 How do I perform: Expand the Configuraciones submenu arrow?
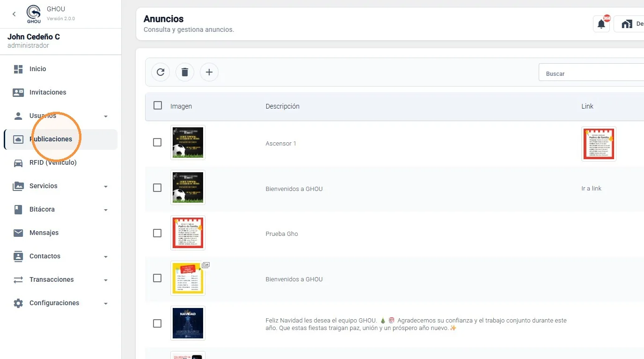point(106,303)
